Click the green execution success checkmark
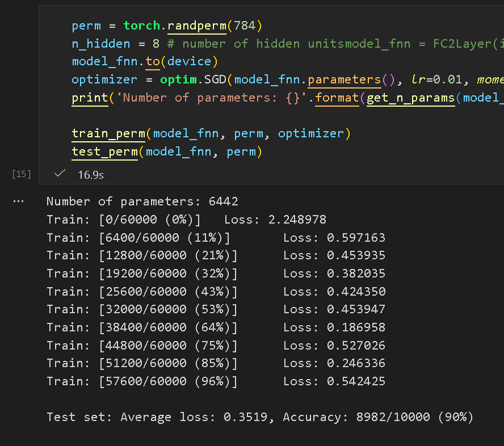504x446 pixels. 58,174
